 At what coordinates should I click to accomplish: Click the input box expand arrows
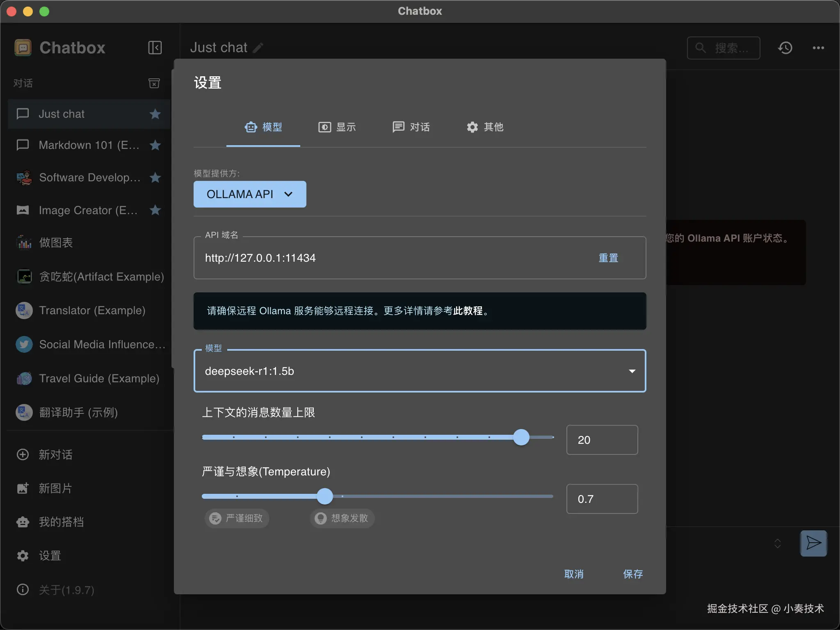pyautogui.click(x=777, y=543)
